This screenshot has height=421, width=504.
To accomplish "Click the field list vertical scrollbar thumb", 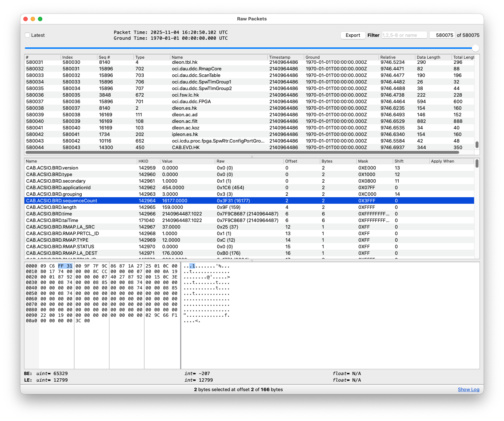I will 477,164.
